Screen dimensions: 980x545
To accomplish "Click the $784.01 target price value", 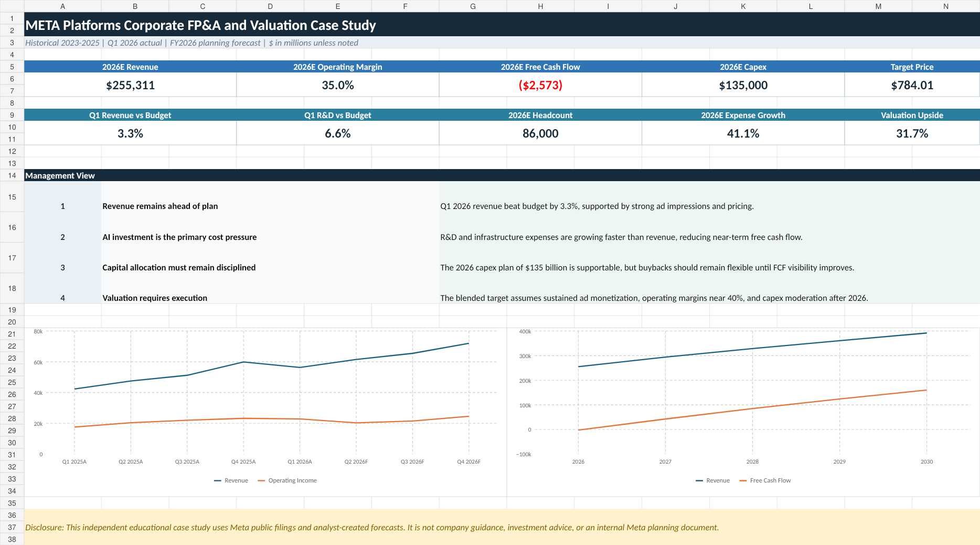I will [912, 85].
